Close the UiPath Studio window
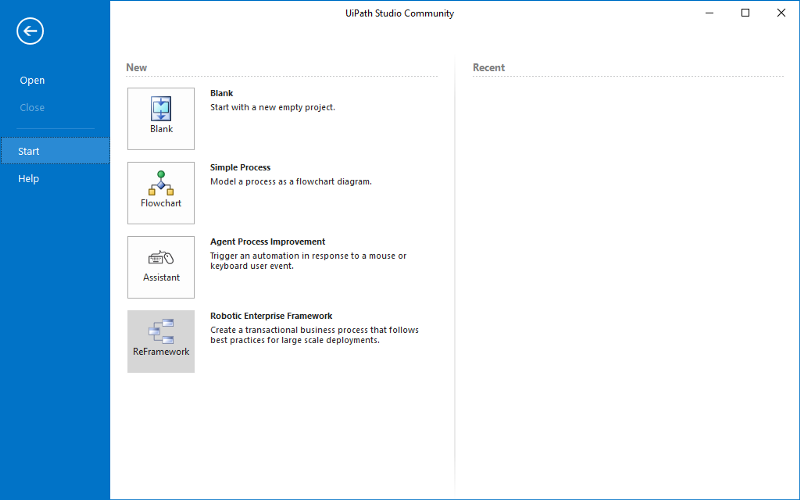 [x=781, y=13]
